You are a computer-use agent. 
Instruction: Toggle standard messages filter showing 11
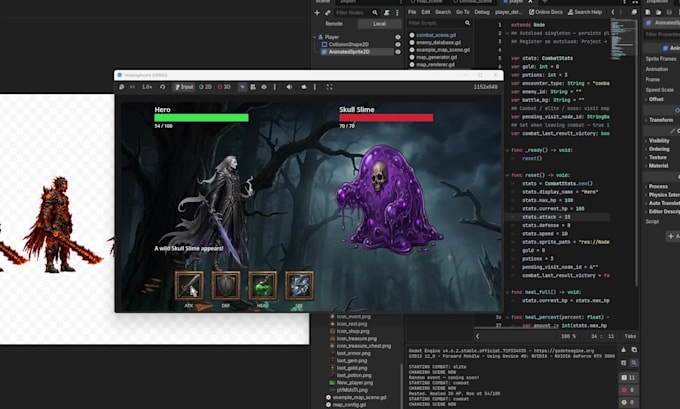click(628, 377)
